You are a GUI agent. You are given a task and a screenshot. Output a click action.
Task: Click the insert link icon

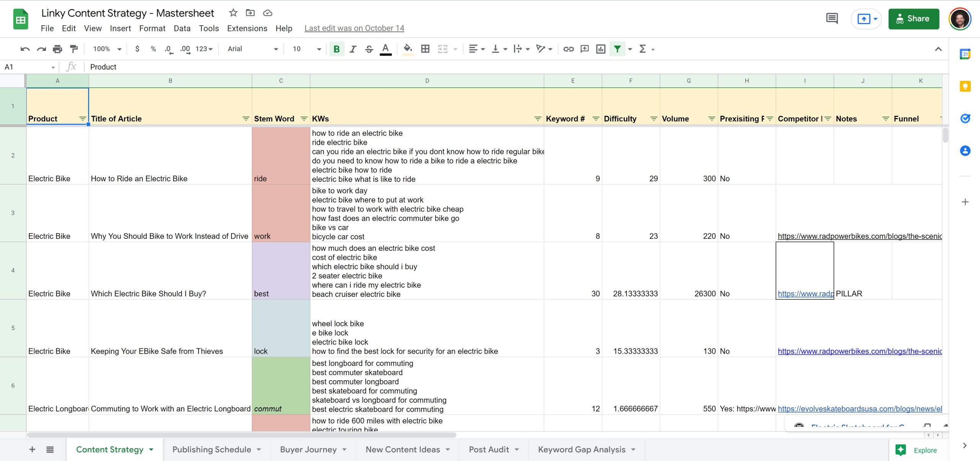click(568, 49)
